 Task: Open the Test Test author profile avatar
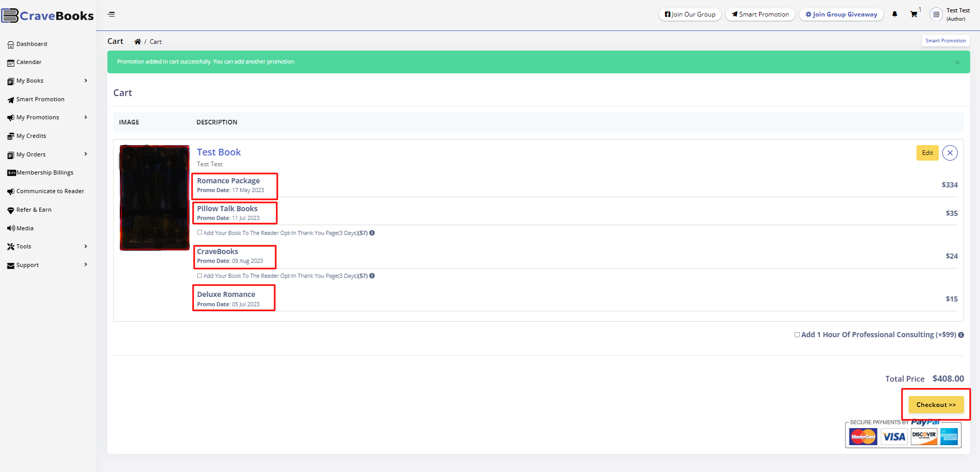pos(936,14)
